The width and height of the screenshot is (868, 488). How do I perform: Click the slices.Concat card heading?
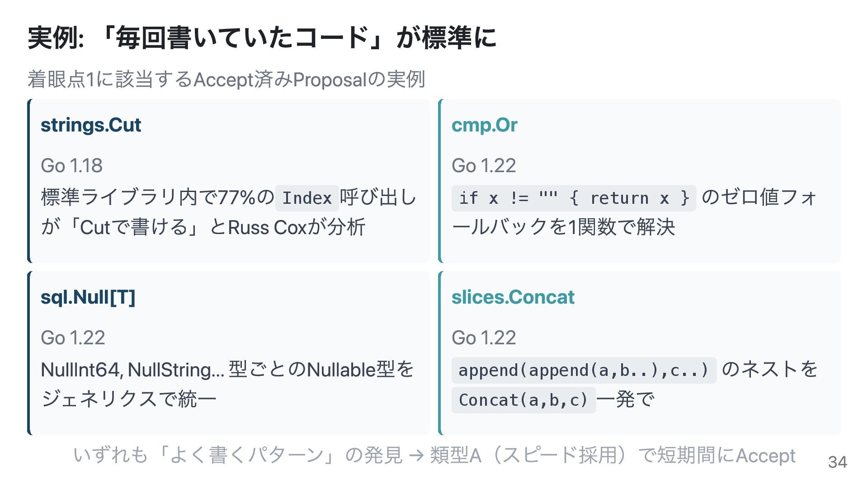pos(513,297)
